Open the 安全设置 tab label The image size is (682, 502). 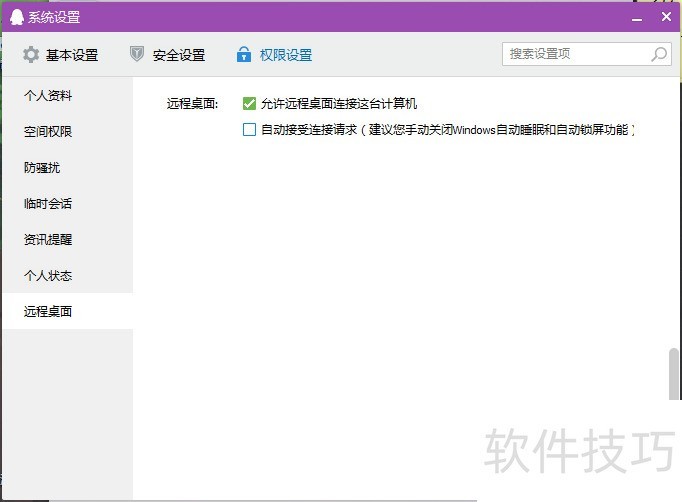(x=179, y=55)
